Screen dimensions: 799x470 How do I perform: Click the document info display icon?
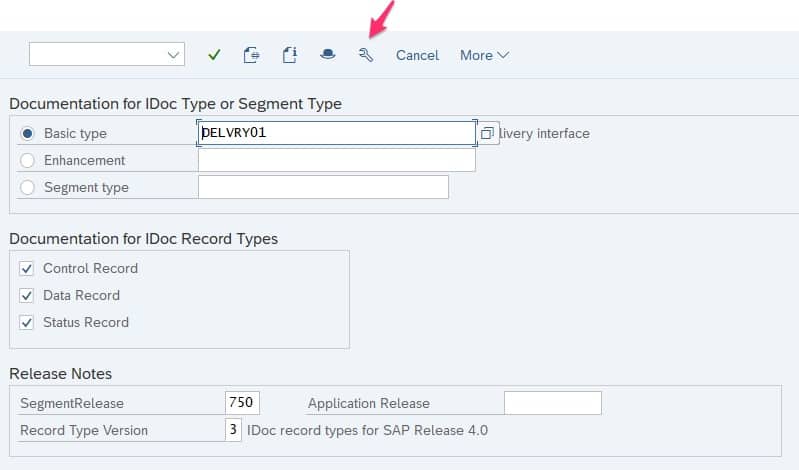coord(289,55)
